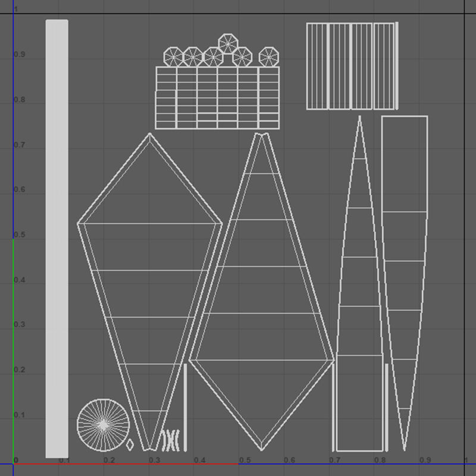Select the upward-pointing kite UV shell

pyautogui.click(x=262, y=292)
